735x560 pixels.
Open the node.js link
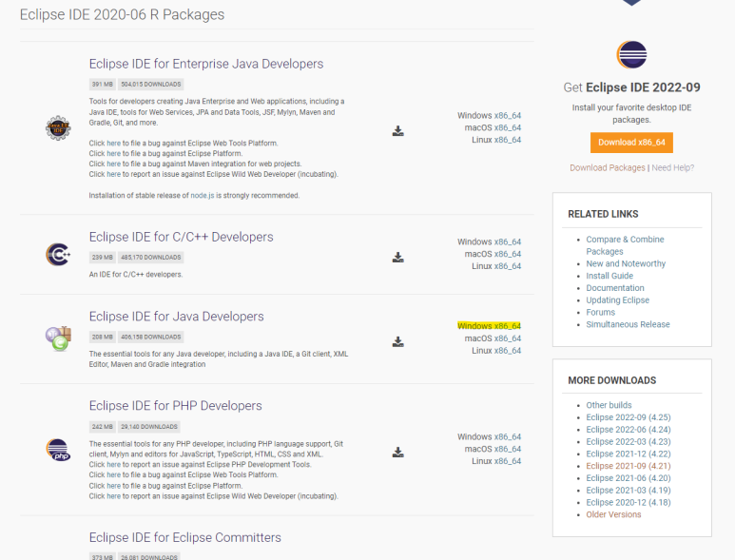tap(202, 196)
